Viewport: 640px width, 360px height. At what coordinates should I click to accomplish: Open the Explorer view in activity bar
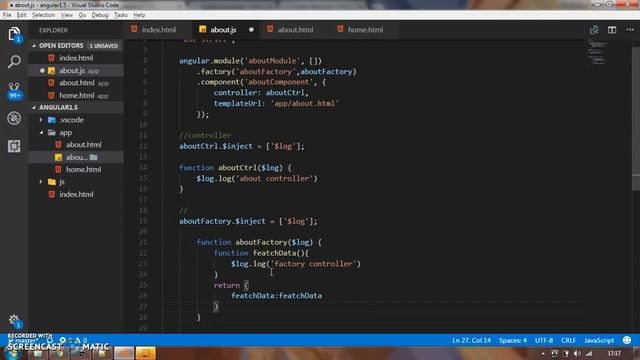(x=14, y=34)
